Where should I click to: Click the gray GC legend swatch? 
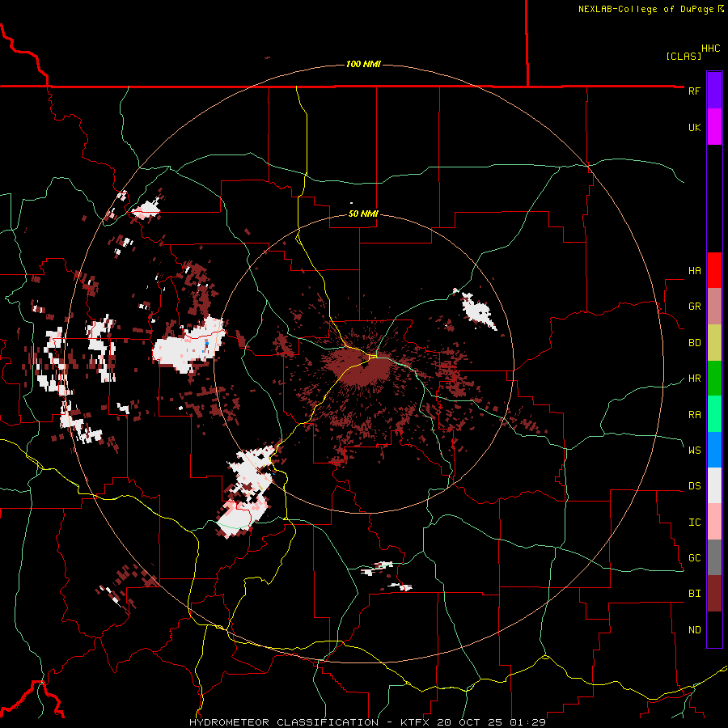714,557
